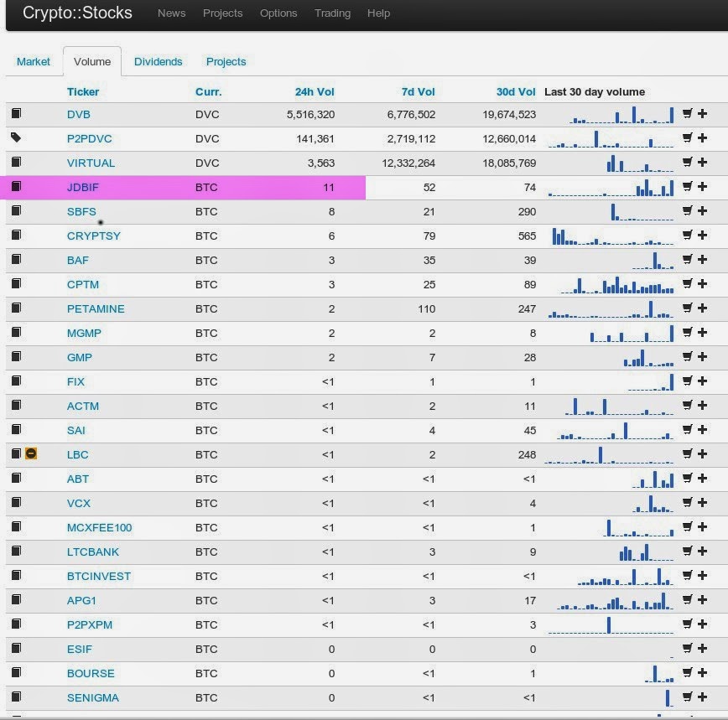Viewport: 728px width, 720px height.
Task: Click the tag icon beside P2PDVC
Action: [16, 137]
